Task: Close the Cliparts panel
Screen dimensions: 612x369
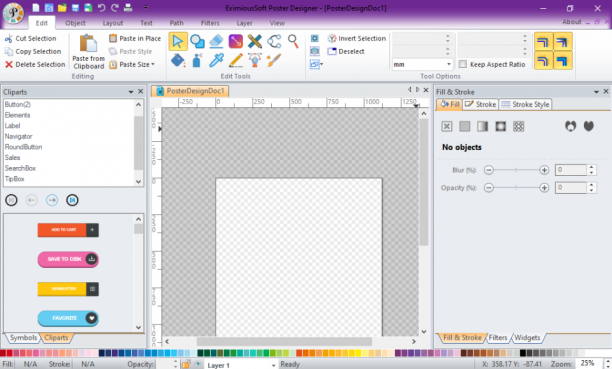Action: click(x=141, y=91)
